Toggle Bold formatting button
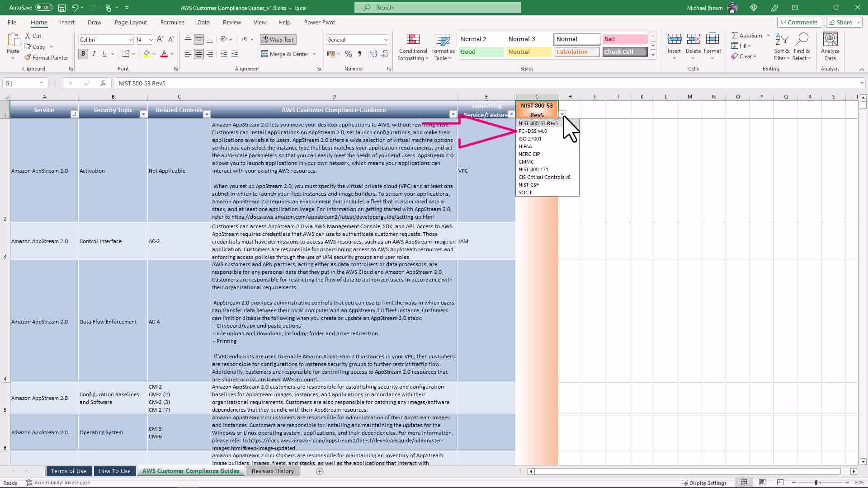Viewport: 868px width, 488px height. (x=83, y=54)
